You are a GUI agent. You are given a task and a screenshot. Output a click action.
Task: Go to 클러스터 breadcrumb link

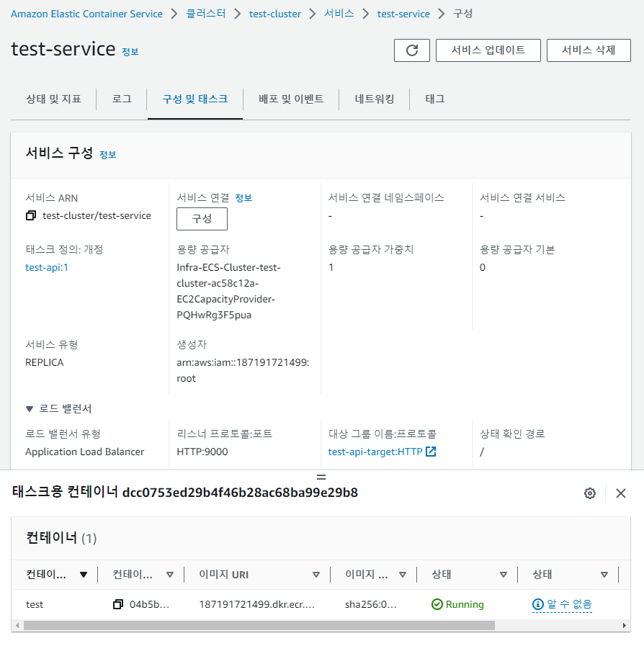click(x=206, y=14)
